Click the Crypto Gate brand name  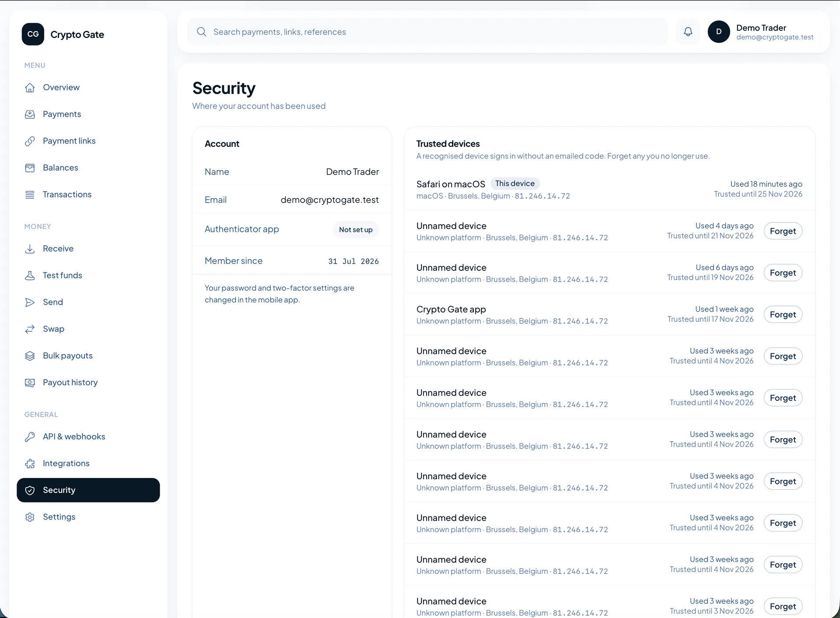coord(77,35)
